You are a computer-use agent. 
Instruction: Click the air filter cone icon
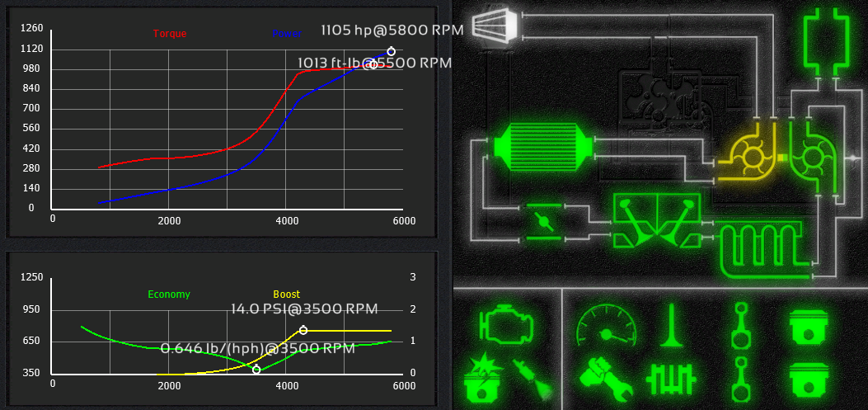(x=495, y=25)
